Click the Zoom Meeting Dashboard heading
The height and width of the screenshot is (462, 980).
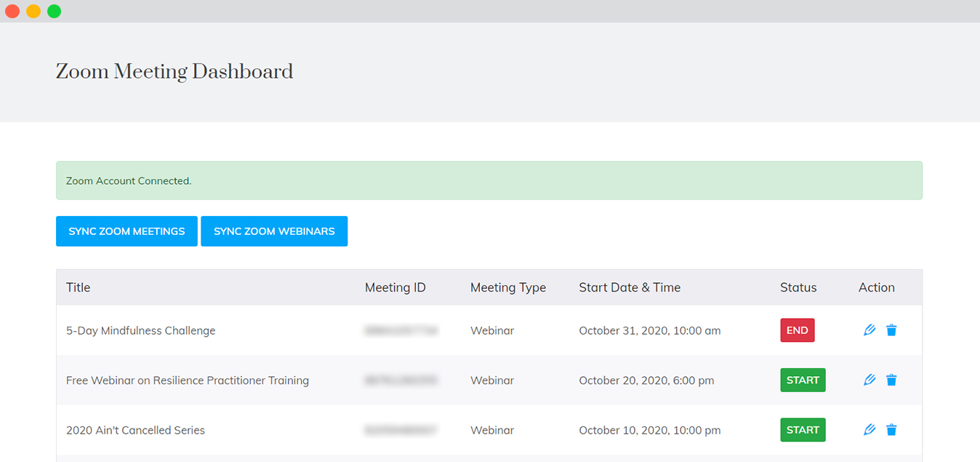point(174,72)
